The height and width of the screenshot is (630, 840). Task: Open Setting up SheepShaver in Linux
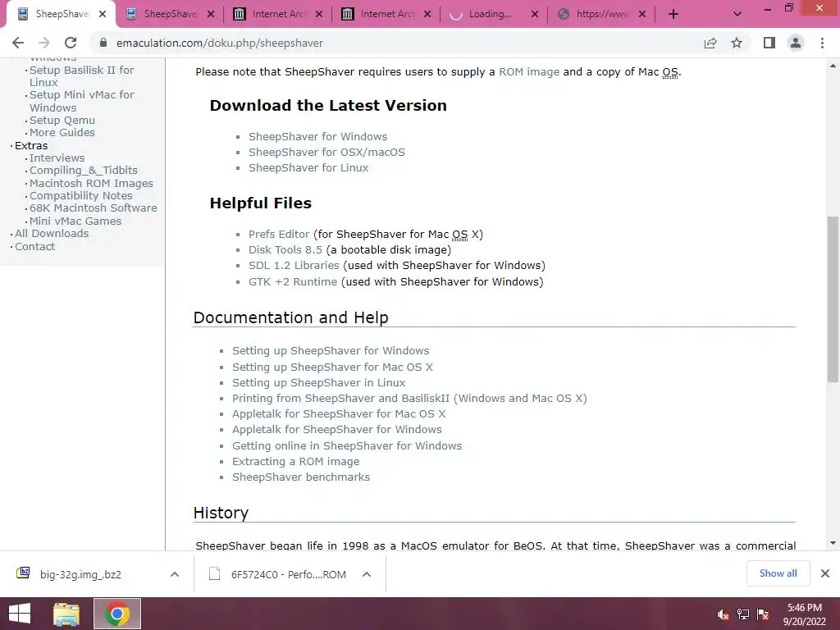[x=319, y=382]
